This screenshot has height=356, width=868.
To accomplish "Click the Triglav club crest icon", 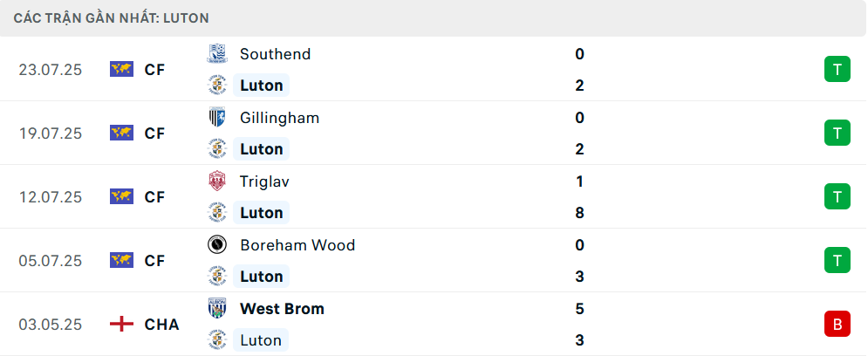I will [x=217, y=181].
